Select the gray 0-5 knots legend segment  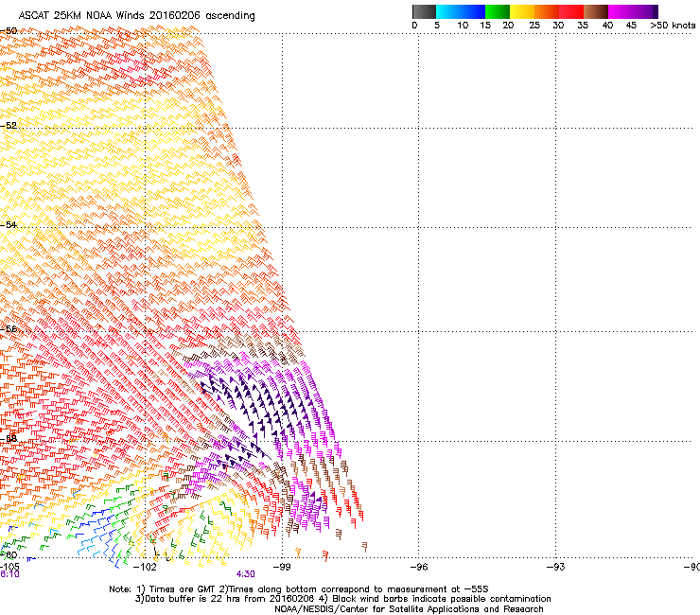click(x=424, y=11)
